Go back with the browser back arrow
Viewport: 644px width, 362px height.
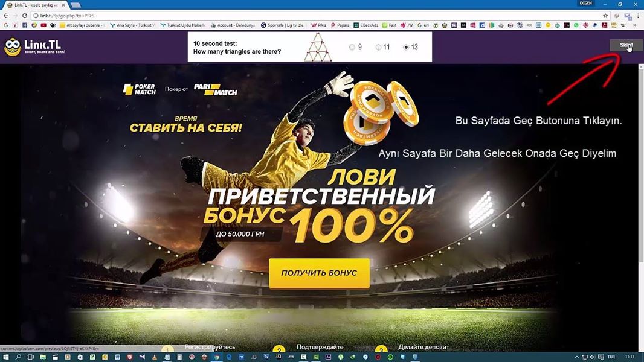point(6,16)
